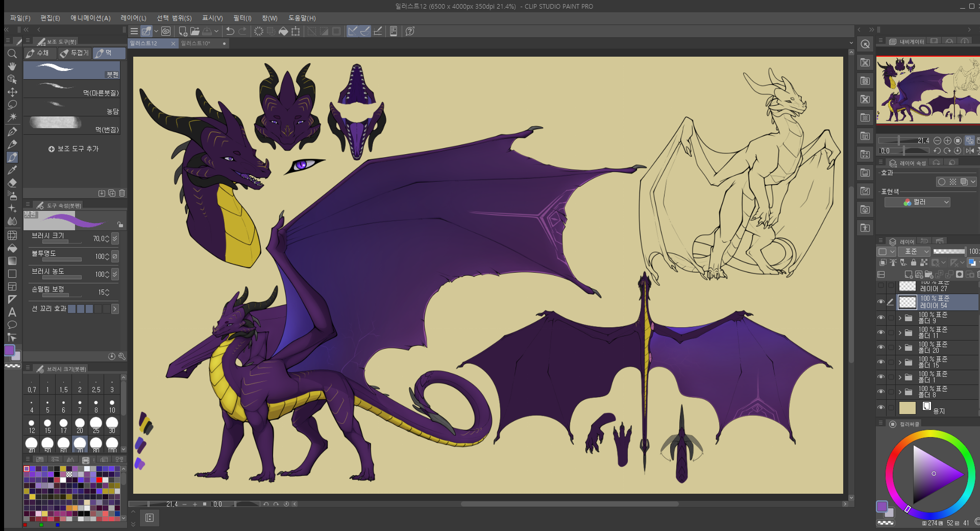Hide the 용지 paper layer
The image size is (980, 531).
click(x=881, y=407)
